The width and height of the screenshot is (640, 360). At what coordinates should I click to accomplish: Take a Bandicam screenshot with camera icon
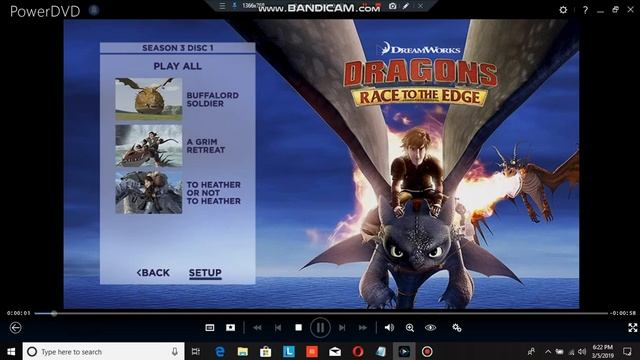click(x=393, y=6)
